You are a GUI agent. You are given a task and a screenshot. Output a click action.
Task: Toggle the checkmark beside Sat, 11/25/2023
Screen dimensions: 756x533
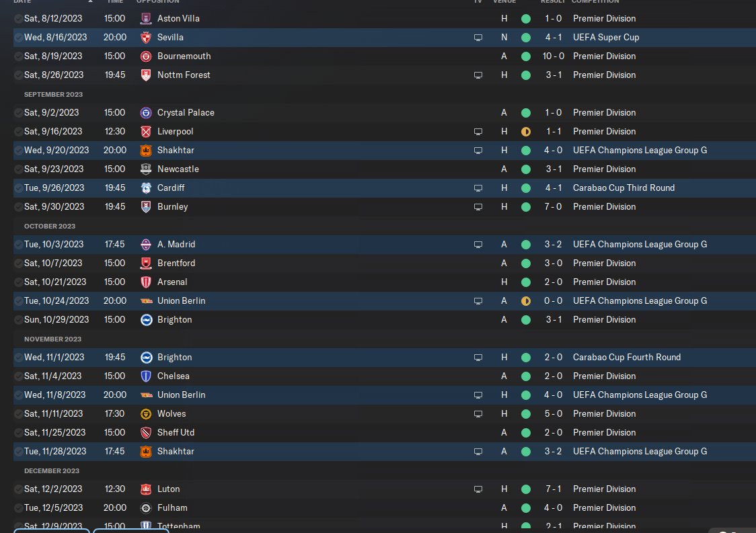tap(18, 433)
